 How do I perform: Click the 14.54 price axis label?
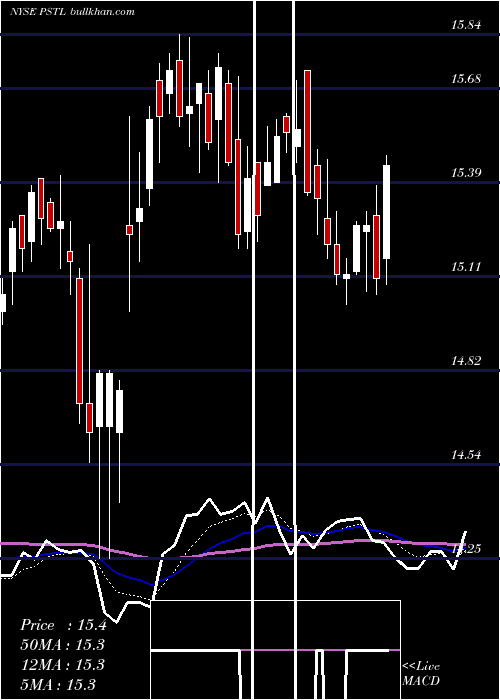click(x=466, y=455)
